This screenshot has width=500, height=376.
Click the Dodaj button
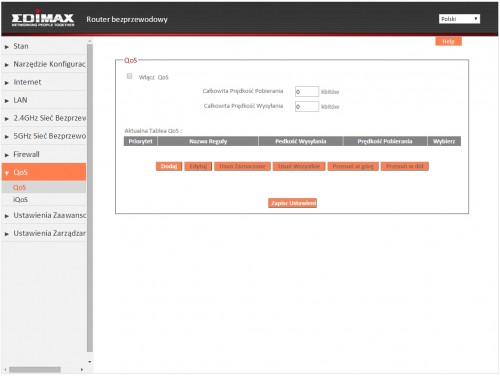(169, 166)
